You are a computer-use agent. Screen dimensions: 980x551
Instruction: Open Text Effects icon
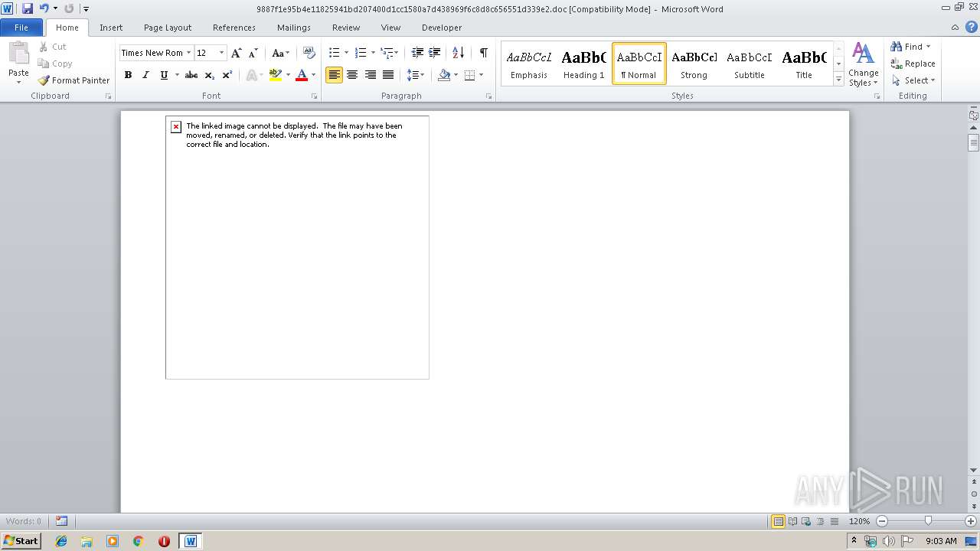(x=250, y=75)
